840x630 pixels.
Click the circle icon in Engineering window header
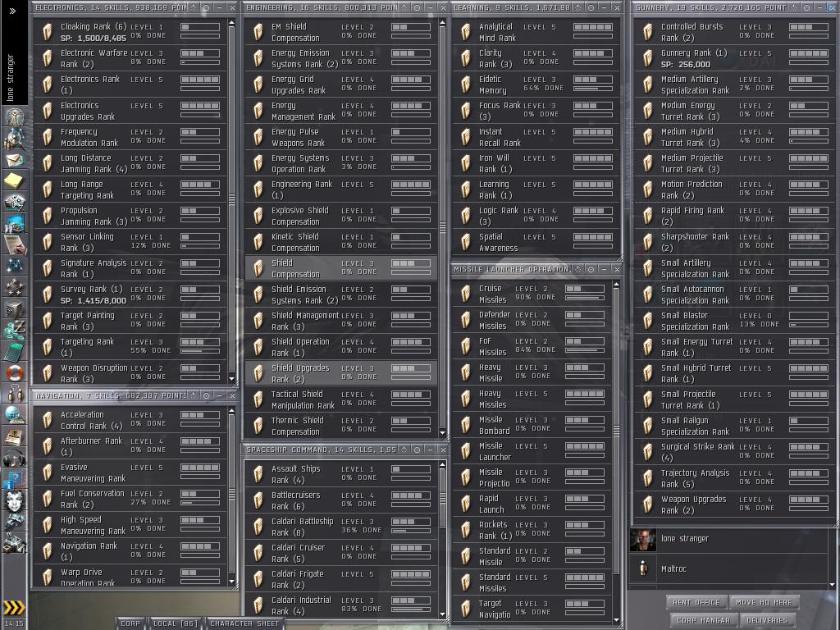pos(417,7)
